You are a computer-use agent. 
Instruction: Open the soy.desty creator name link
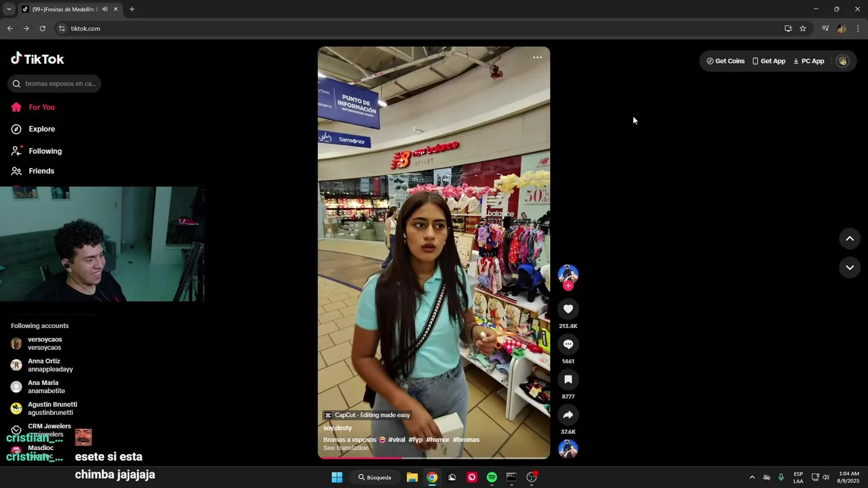pyautogui.click(x=338, y=428)
